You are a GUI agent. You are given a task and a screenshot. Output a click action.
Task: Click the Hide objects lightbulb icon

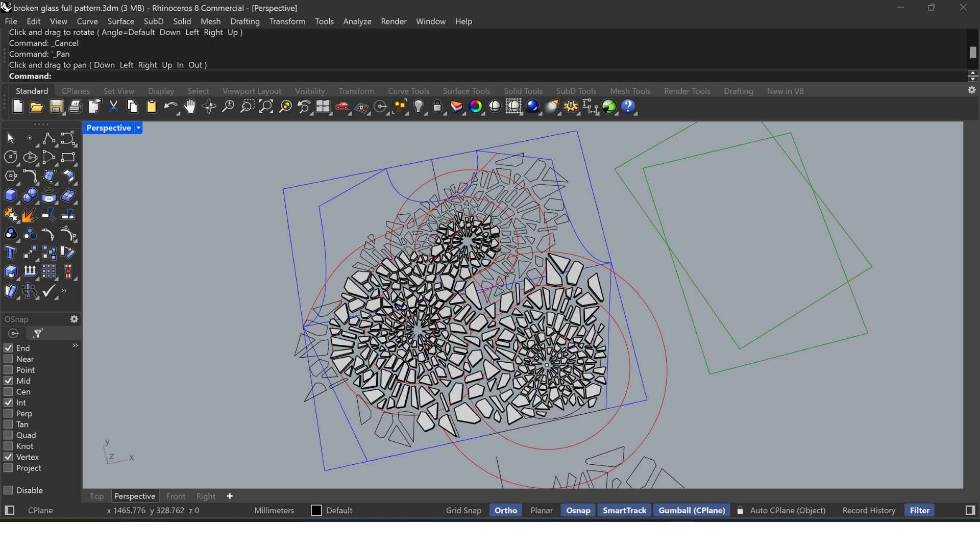(420, 107)
